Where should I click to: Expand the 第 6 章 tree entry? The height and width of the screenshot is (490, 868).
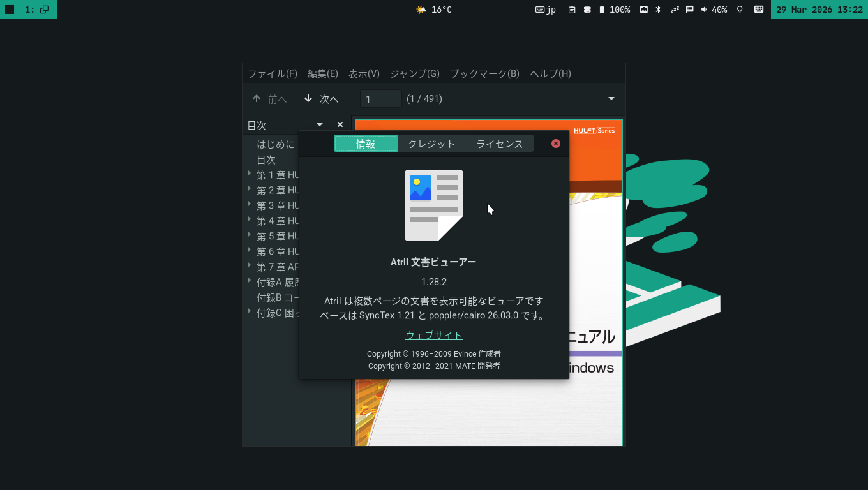tap(249, 250)
